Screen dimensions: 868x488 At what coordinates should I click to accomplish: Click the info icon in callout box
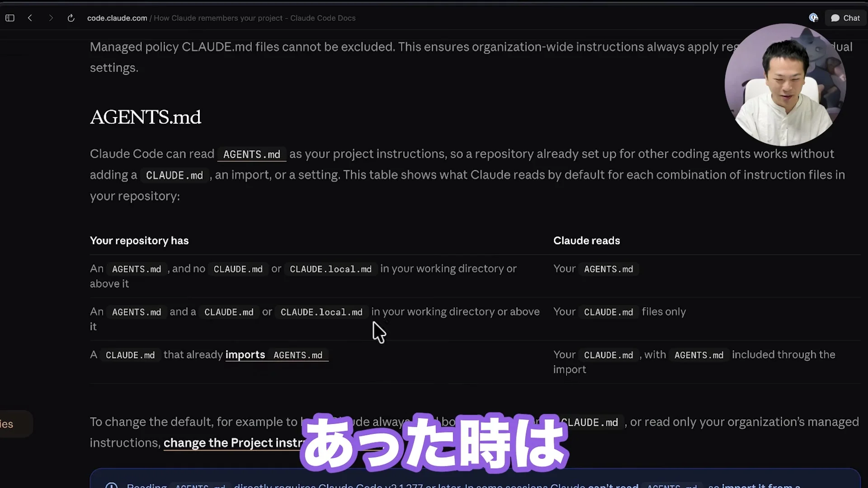tap(112, 485)
